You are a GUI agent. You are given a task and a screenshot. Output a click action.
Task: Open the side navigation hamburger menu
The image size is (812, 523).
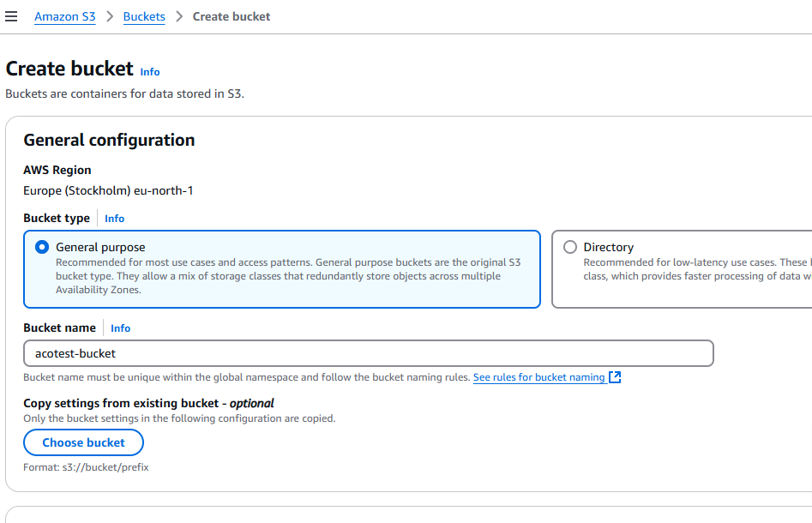coord(11,16)
